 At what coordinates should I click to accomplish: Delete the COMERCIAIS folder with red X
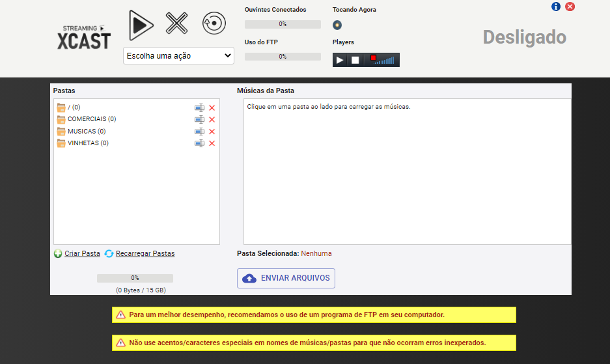pos(212,119)
